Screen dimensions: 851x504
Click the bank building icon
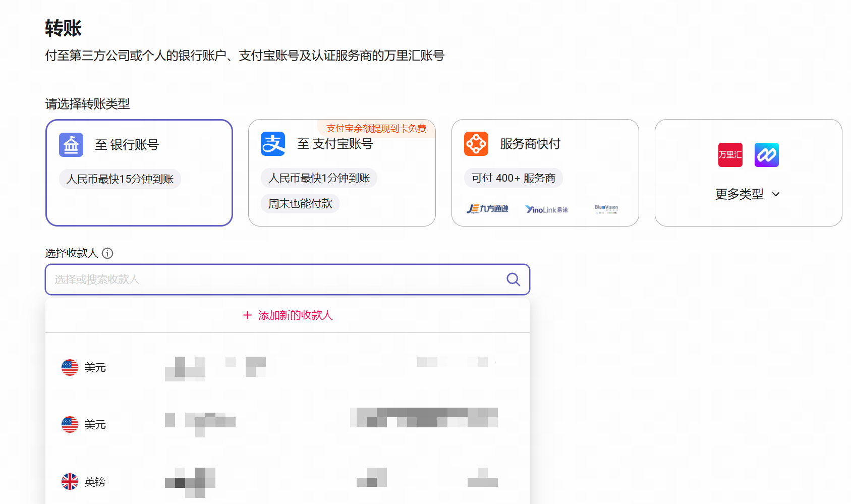71,145
